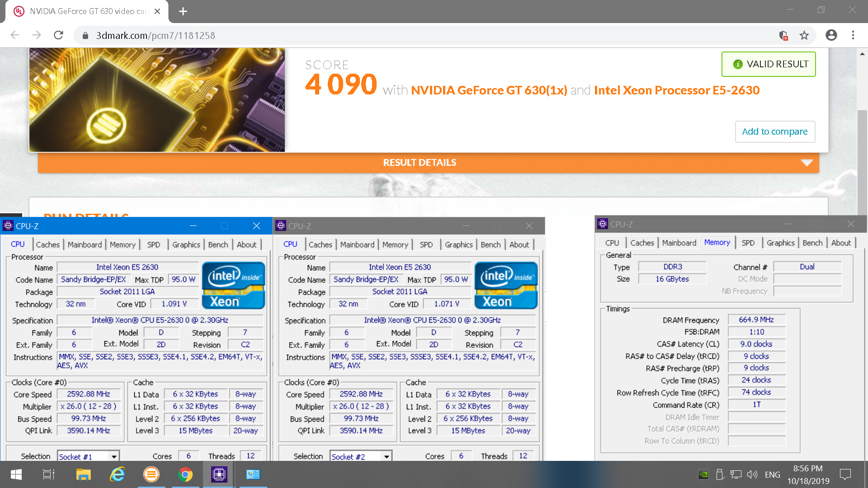Bookmark this page with the star icon

pyautogui.click(x=804, y=35)
